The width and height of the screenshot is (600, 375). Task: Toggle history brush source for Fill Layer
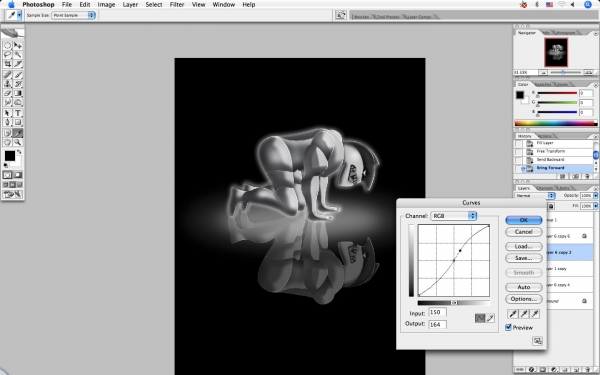518,143
